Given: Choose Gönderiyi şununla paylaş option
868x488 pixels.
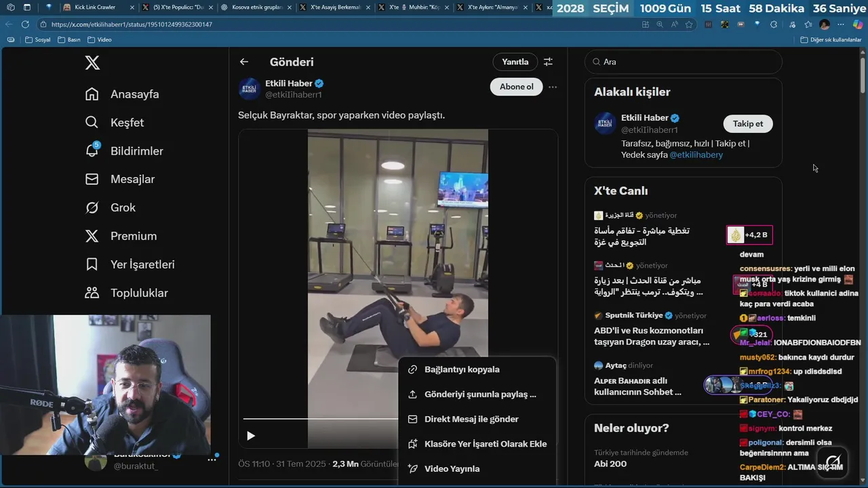Looking at the screenshot, I should (x=477, y=394).
